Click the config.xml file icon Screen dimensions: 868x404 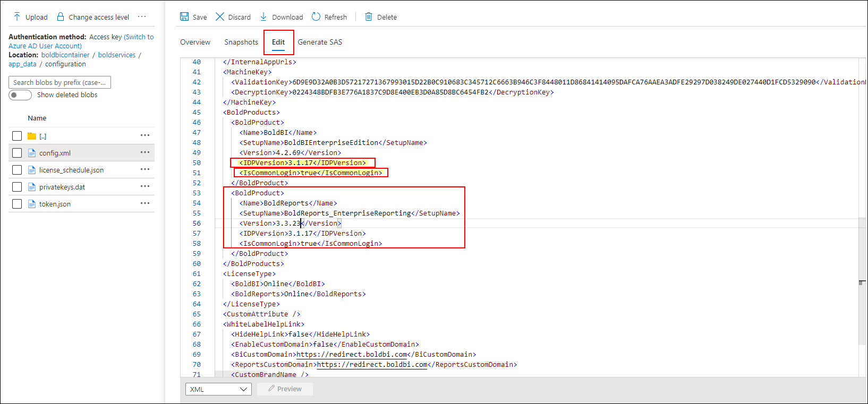32,153
